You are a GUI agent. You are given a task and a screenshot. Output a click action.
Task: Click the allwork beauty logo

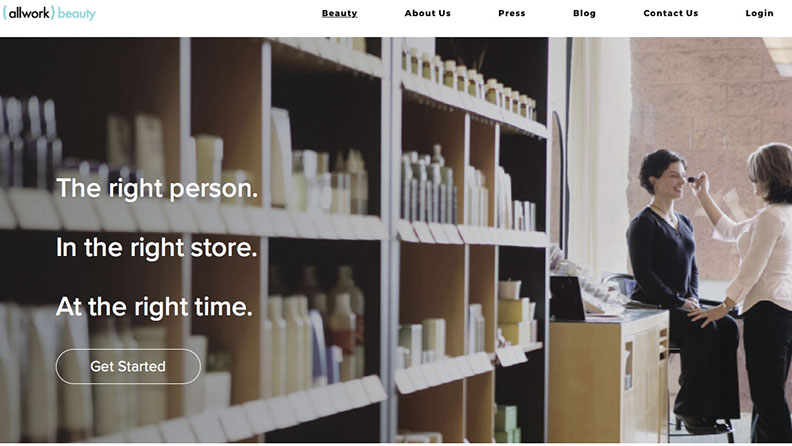[49, 13]
